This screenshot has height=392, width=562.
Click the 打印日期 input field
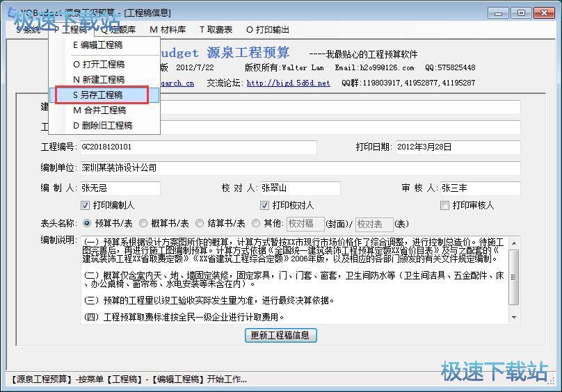[x=458, y=147]
